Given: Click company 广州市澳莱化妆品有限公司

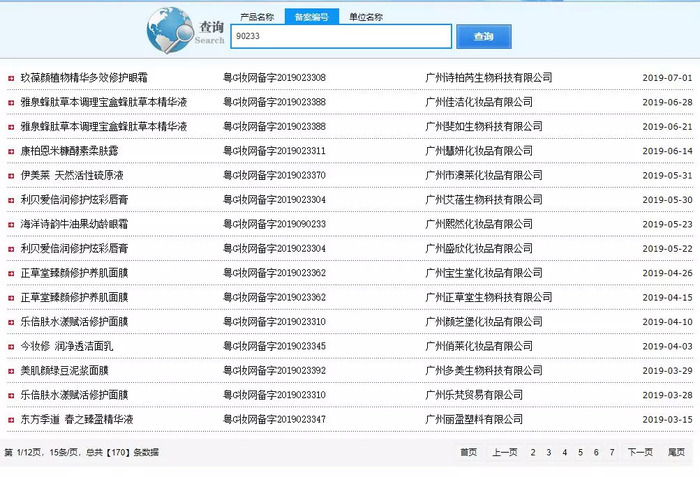Looking at the screenshot, I should point(484,176).
